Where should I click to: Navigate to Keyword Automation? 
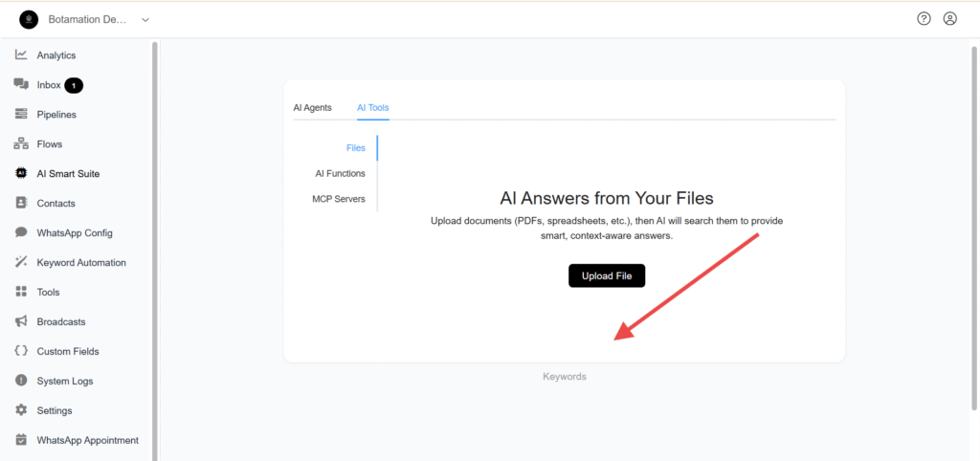[x=81, y=262]
